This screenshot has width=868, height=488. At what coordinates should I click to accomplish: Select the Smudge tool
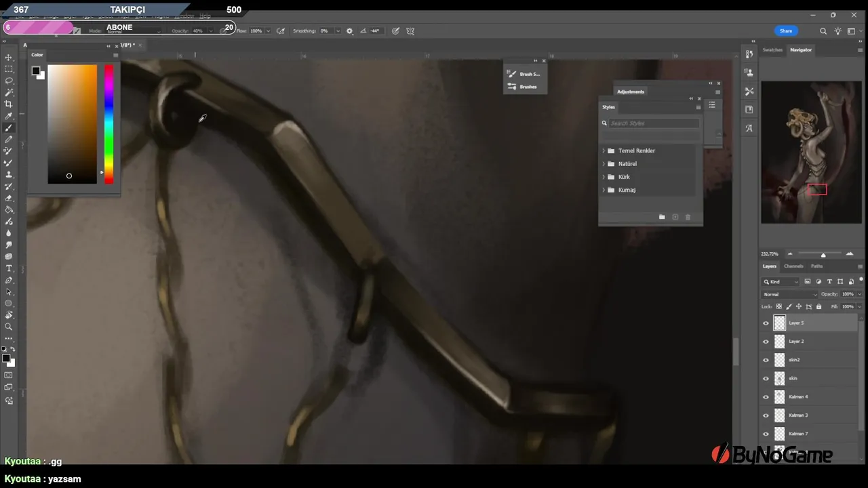[x=9, y=245]
